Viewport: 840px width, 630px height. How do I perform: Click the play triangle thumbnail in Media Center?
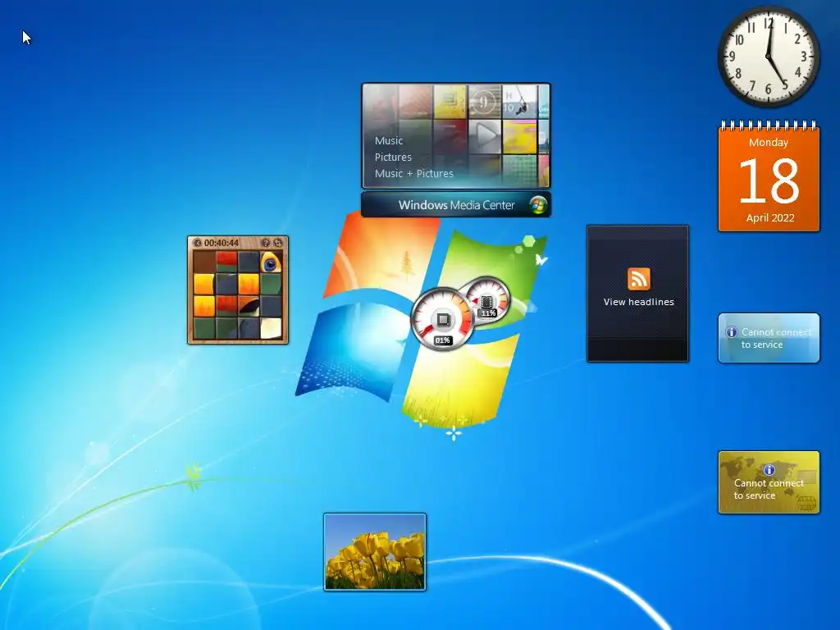tap(486, 136)
